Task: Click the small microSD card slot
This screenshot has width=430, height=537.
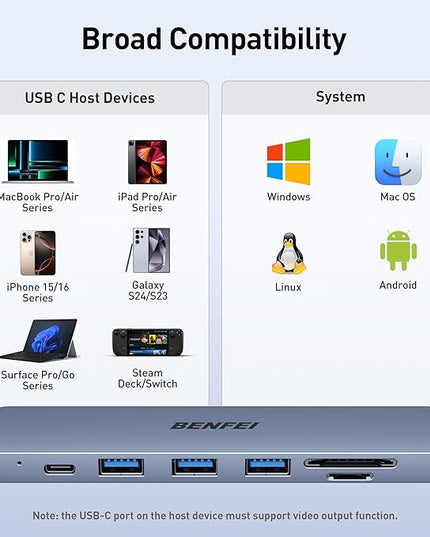Action: point(350,476)
